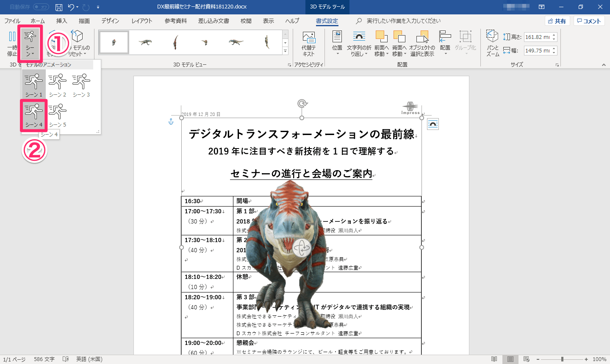The image size is (610, 364).
Task: Click the Pause (一時停止) animation button
Action: 12,44
